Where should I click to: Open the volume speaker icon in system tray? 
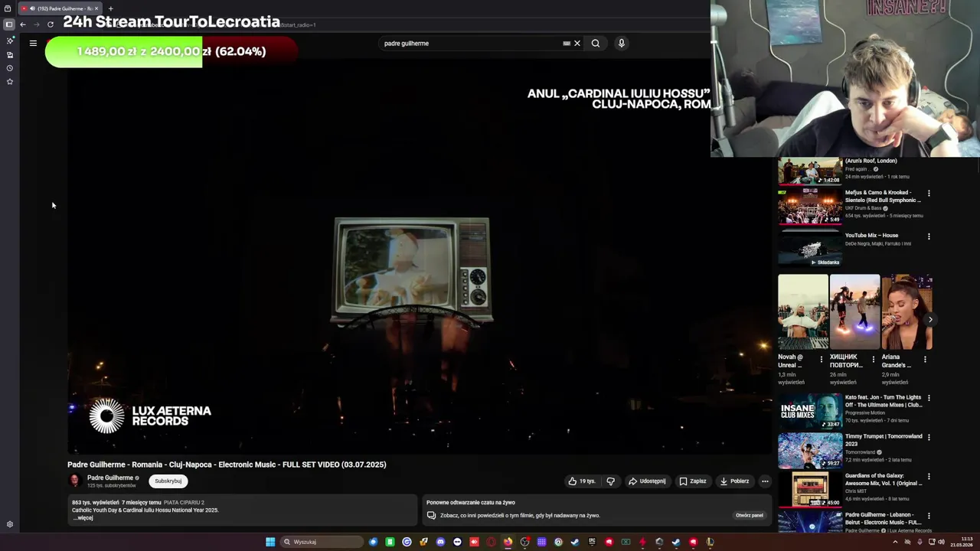[x=941, y=542]
